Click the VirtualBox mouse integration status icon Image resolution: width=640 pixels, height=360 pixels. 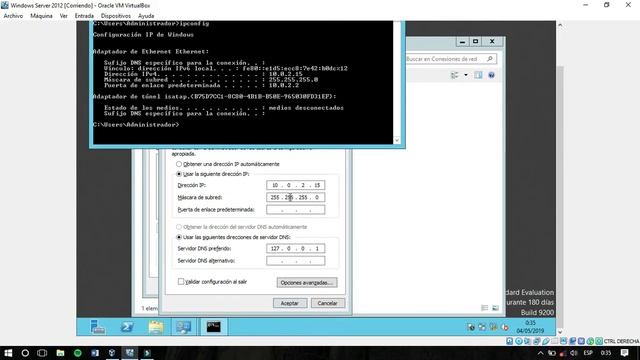coord(590,341)
